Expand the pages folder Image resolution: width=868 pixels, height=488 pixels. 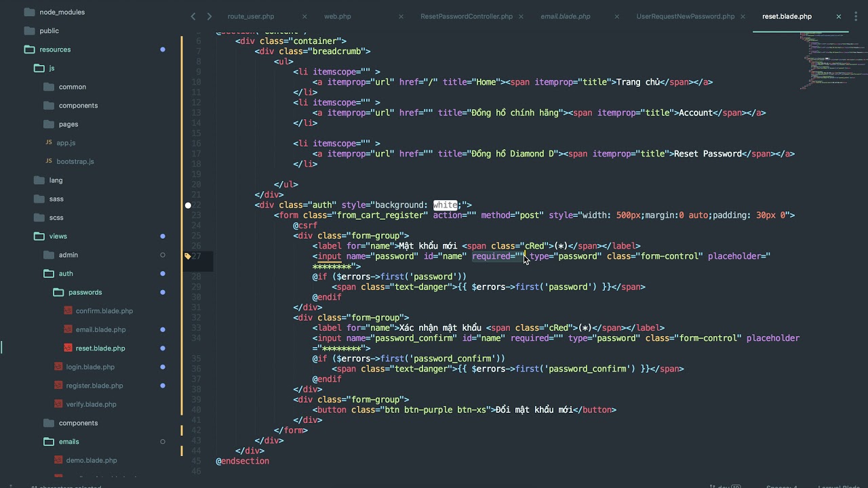[x=48, y=124]
